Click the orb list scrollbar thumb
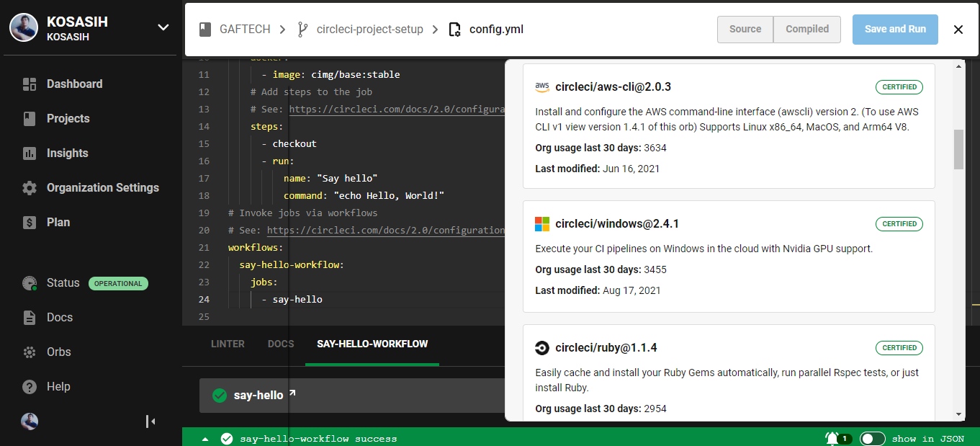The width and height of the screenshot is (980, 446). coord(958,149)
